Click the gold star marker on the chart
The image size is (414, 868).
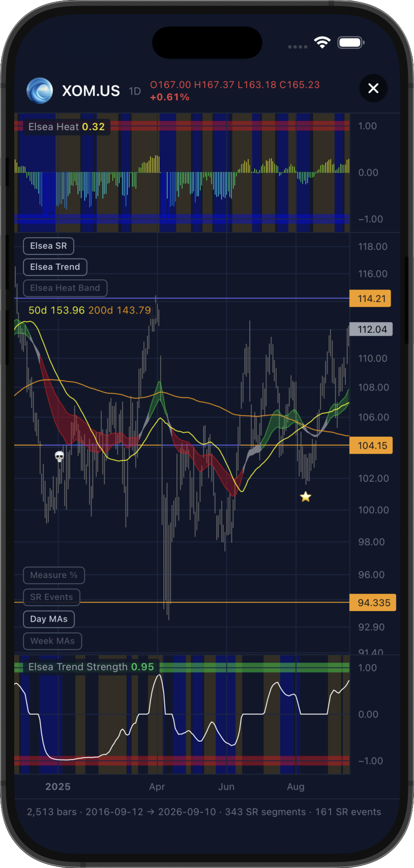tap(305, 497)
